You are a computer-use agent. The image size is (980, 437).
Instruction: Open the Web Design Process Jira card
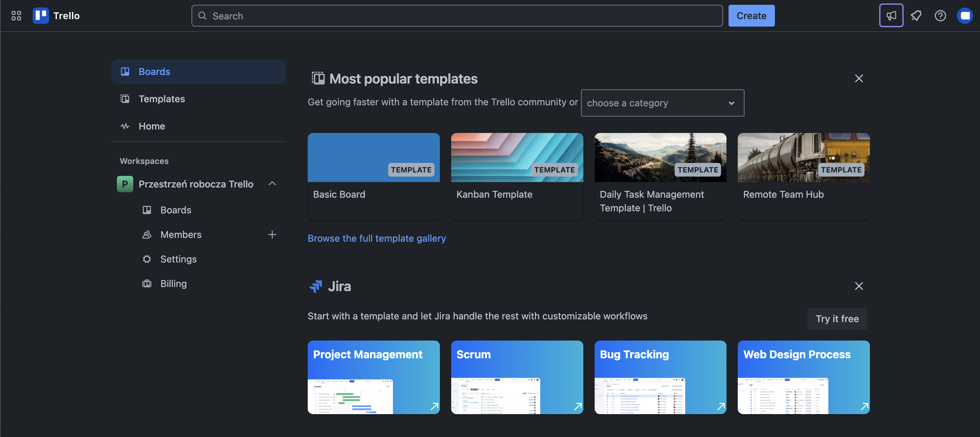tap(803, 377)
